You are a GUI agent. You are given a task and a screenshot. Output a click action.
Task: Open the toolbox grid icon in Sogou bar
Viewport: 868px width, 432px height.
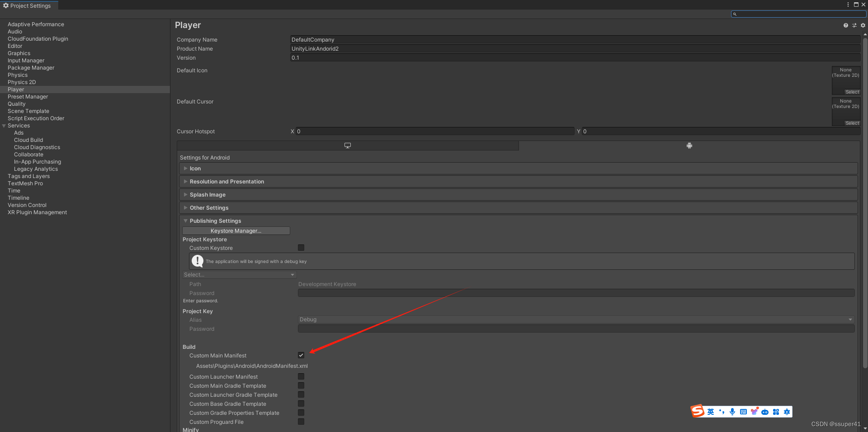(776, 412)
